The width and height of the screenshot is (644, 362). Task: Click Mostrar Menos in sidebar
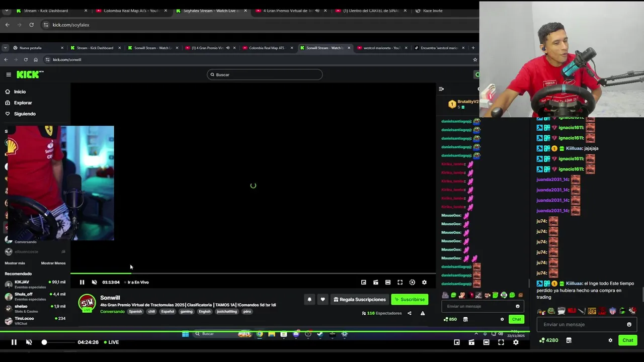[x=53, y=263]
